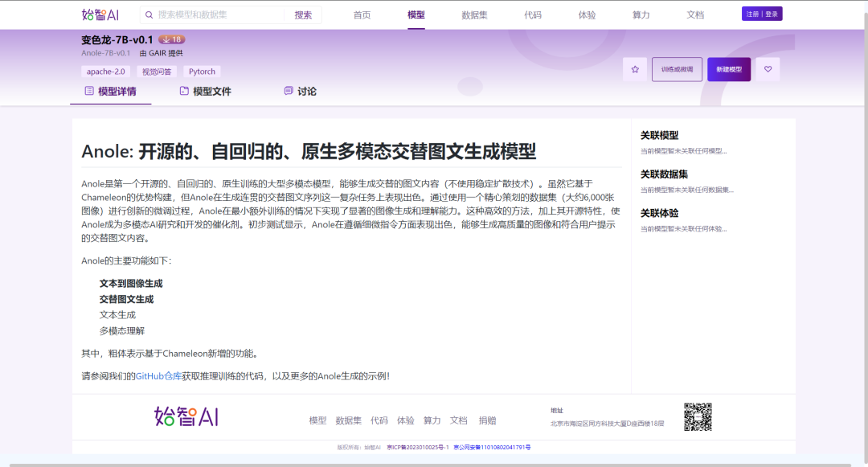Click the heart like icon button
This screenshot has height=467, width=868.
(x=768, y=69)
